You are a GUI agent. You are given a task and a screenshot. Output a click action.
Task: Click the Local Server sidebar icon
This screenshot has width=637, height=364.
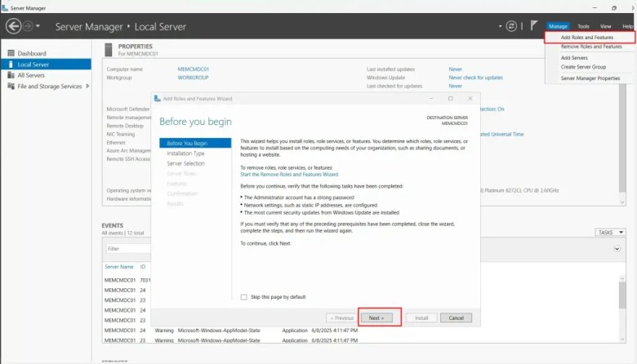point(11,64)
